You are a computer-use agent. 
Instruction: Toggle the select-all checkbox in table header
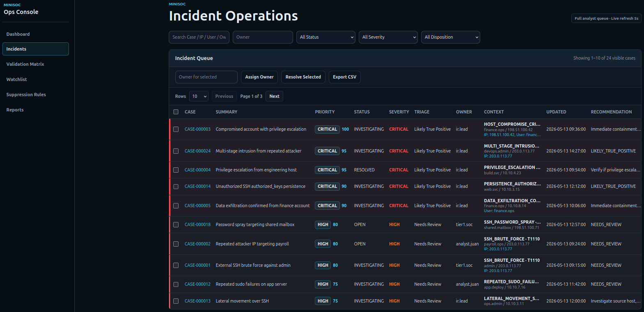[176, 112]
